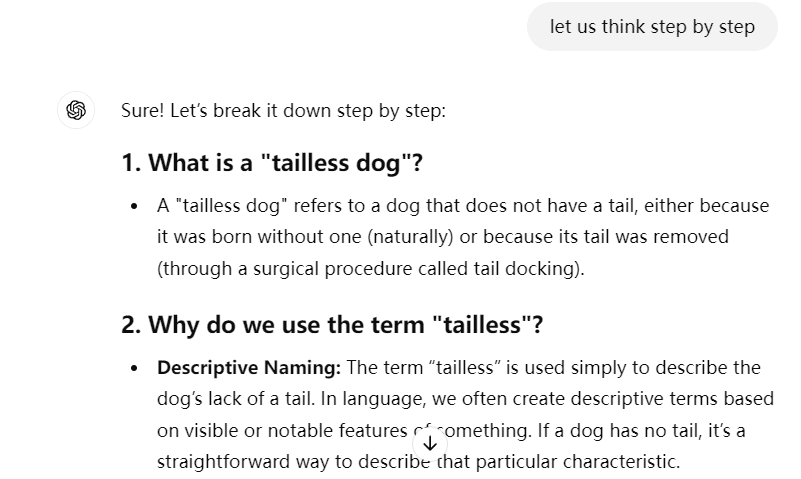This screenshot has height=479, width=801.
Task: Click the ChatGPT logo avatar icon
Action: coord(76,110)
